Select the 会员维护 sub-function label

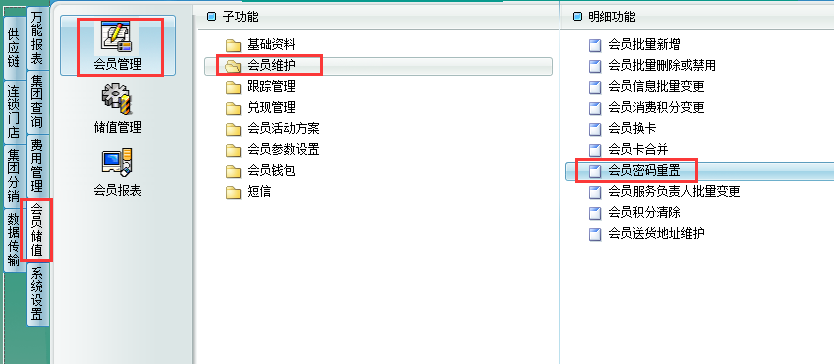click(271, 65)
